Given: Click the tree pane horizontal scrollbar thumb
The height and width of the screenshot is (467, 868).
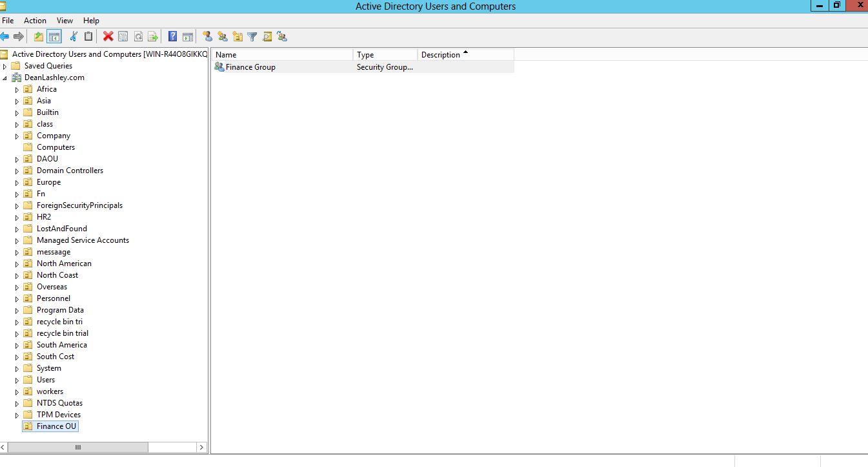Looking at the screenshot, I should [77, 447].
